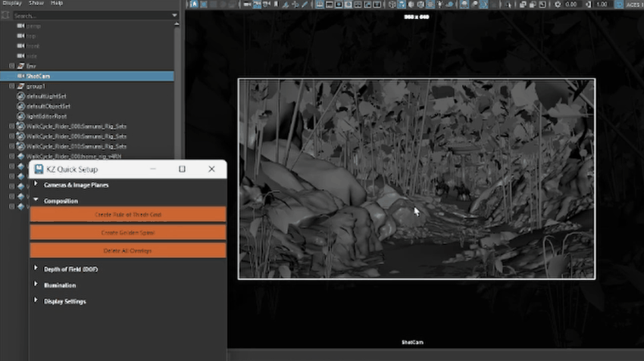Open the Show menu in outliner
Viewport: 644px width, 361px height.
pos(36,3)
